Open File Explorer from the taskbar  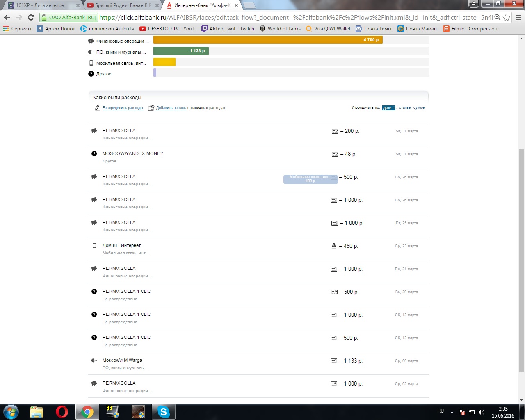(37, 412)
